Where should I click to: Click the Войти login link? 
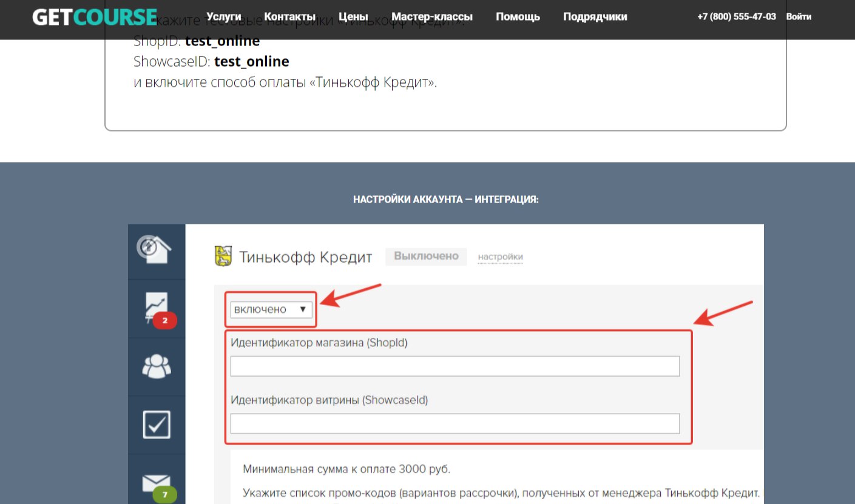pos(799,17)
